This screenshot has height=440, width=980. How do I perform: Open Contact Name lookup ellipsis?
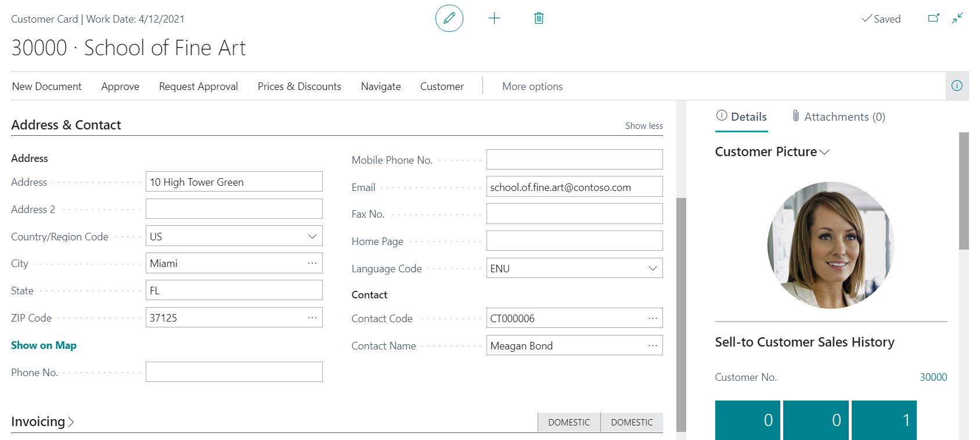coord(653,345)
